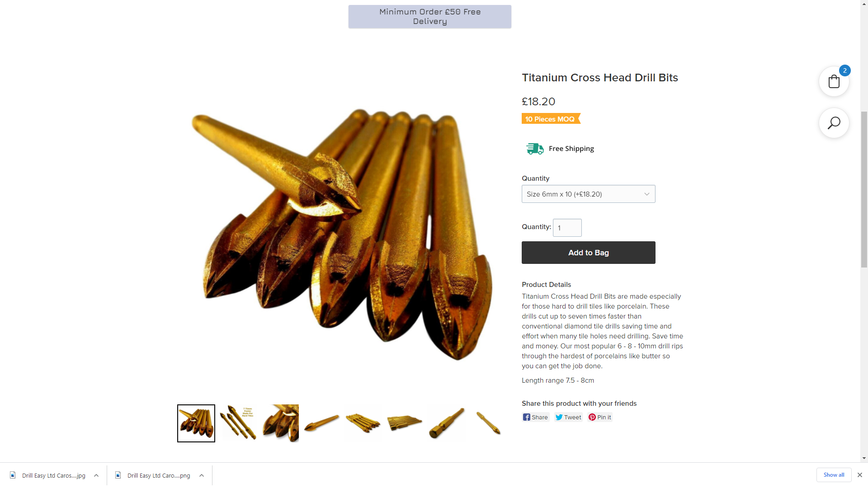The width and height of the screenshot is (868, 488).
Task: Click the vertical page scrollbar thumb
Action: 864,190
